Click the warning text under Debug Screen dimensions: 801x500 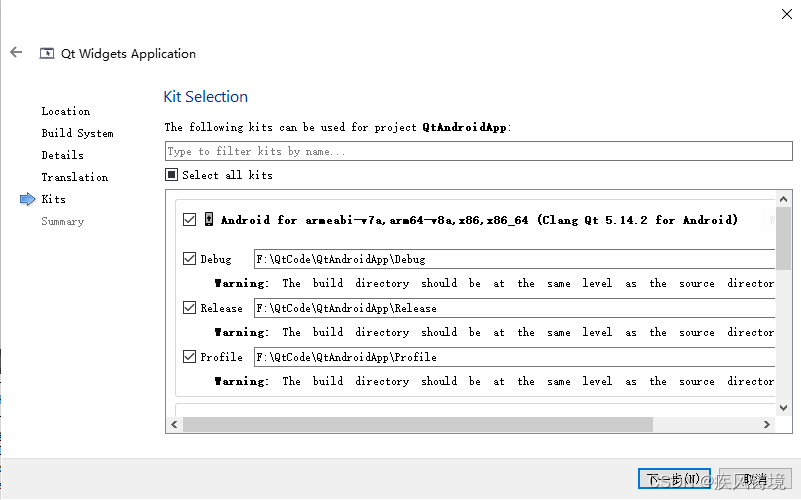494,283
